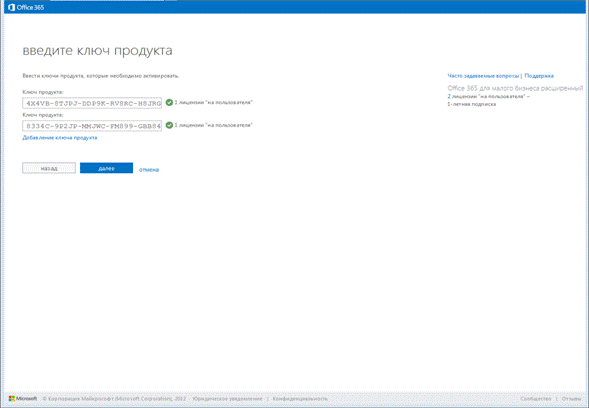Viewport: 589px width, 408px height.
Task: Open 'Конфиденциальность' footer link
Action: [300, 399]
